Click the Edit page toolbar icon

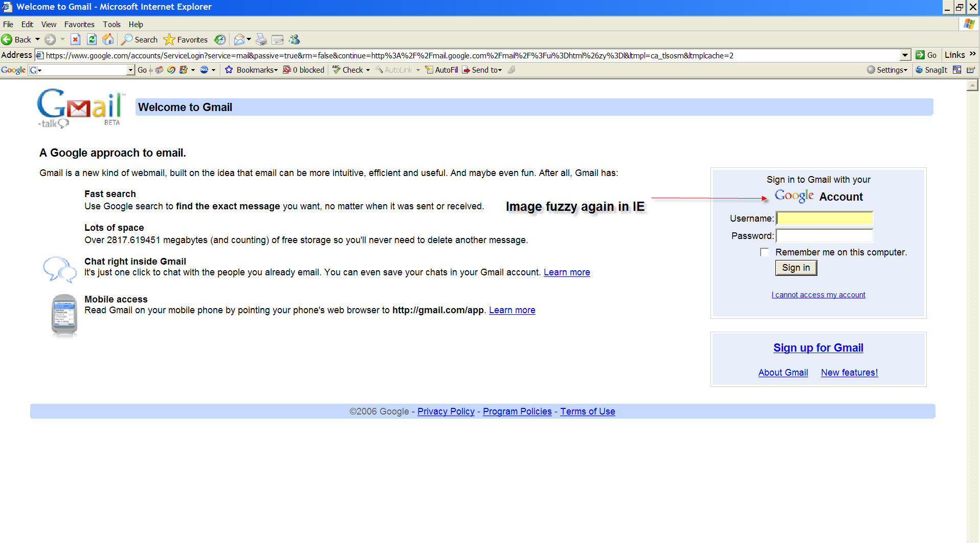[x=278, y=39]
